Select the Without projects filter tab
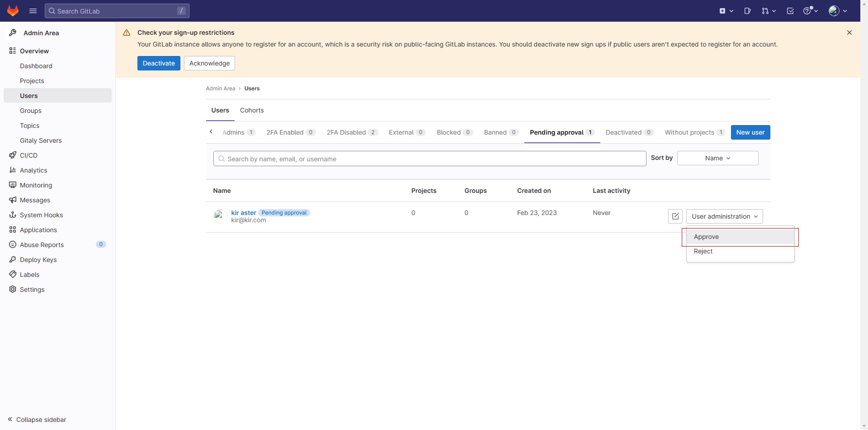The width and height of the screenshot is (868, 430). tap(695, 132)
